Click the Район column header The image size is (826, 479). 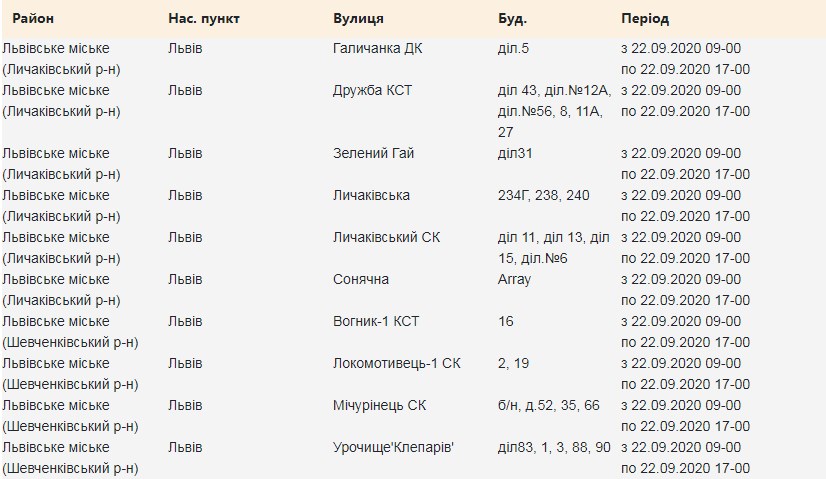[x=33, y=19]
